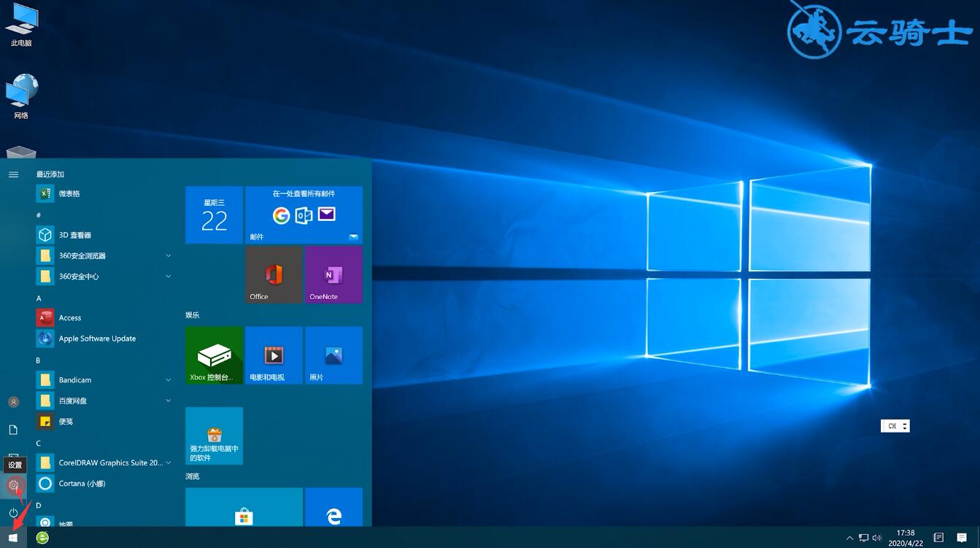Click the A alphabet section header

[x=39, y=298]
